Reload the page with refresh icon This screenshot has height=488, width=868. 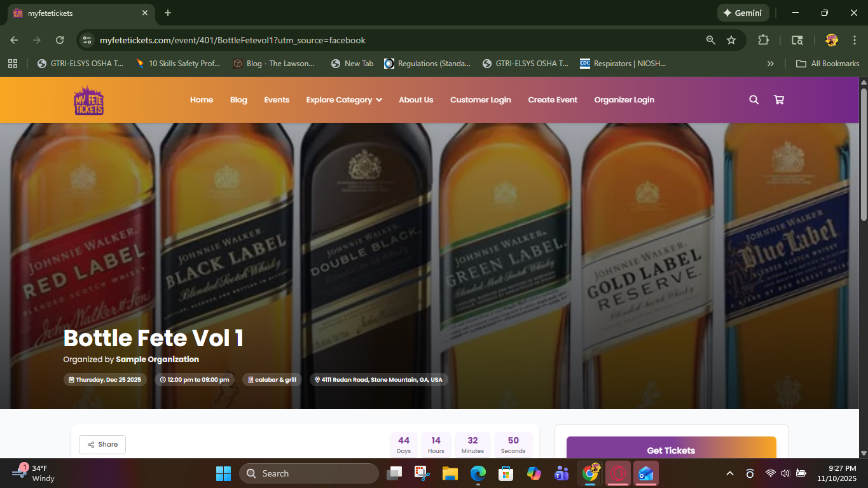[60, 40]
